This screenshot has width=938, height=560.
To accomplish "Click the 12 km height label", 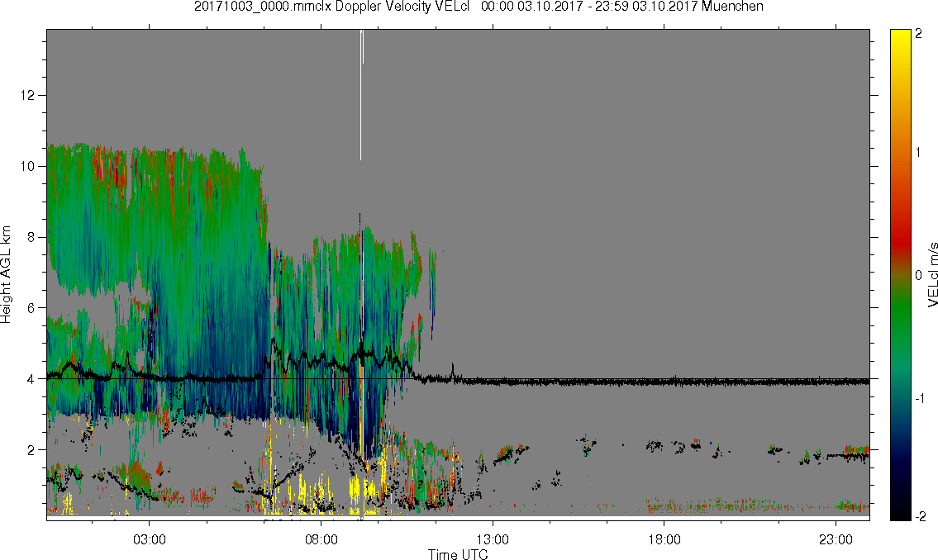I will tap(27, 96).
